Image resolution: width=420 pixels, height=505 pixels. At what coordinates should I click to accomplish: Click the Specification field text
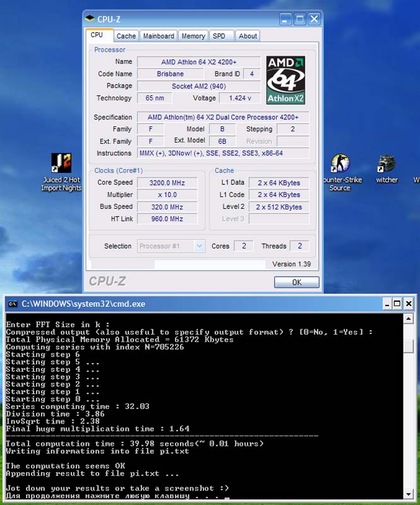tap(223, 117)
